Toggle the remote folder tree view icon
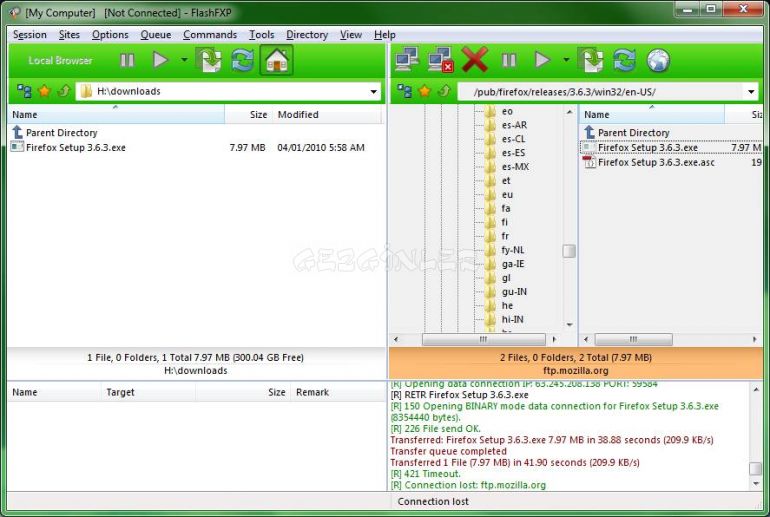The image size is (770, 517). point(405,91)
